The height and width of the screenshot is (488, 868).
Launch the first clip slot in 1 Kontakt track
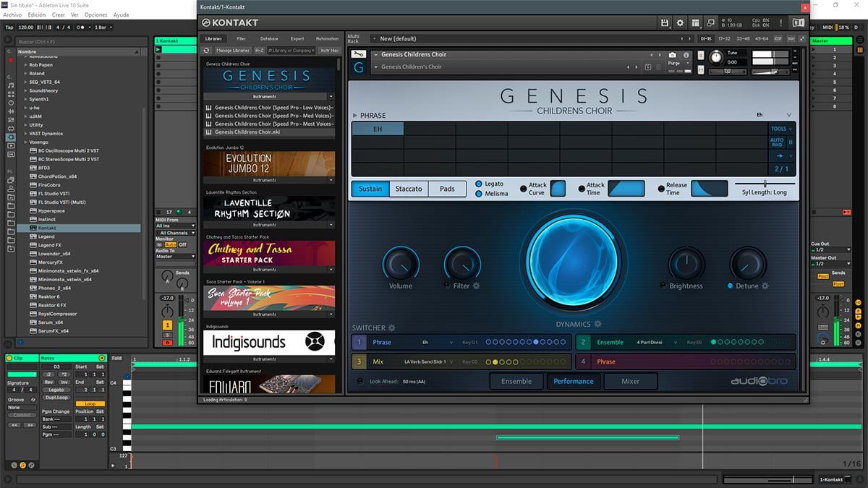158,50
